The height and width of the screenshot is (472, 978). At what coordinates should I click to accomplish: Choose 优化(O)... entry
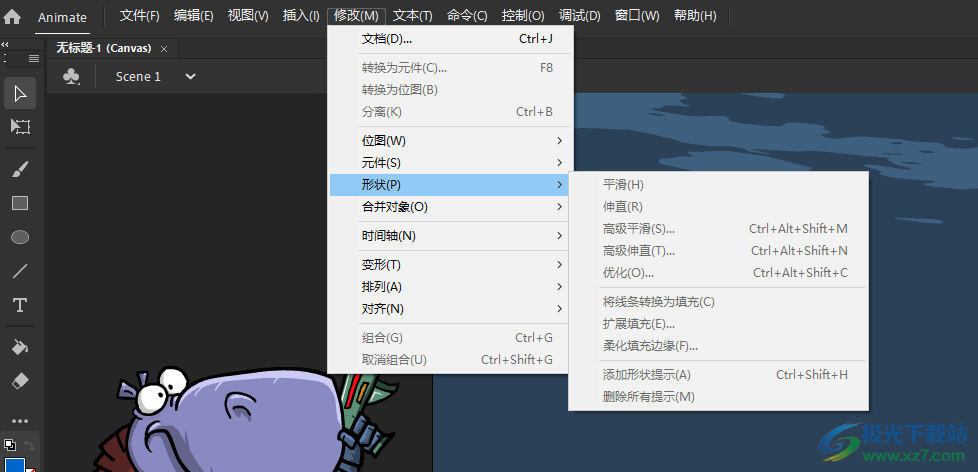719,272
